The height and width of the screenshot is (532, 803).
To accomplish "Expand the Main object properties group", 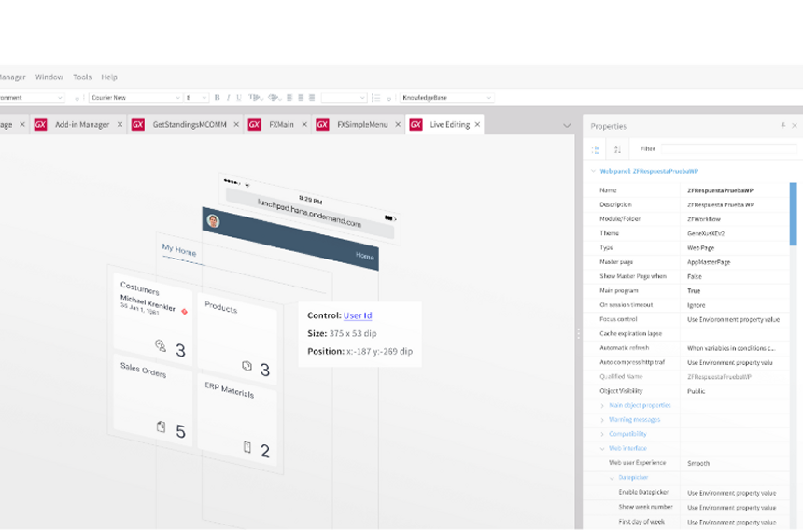I will (x=601, y=405).
